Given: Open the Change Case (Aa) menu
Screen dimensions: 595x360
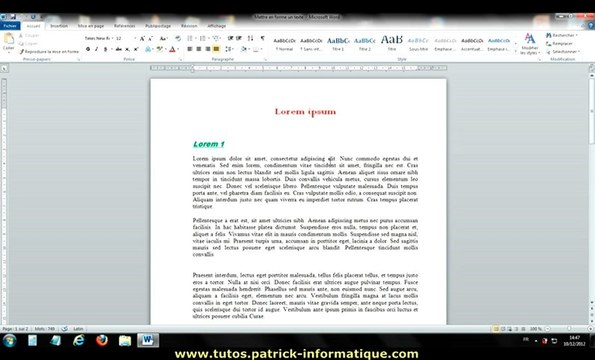Looking at the screenshot, I should click(163, 38).
